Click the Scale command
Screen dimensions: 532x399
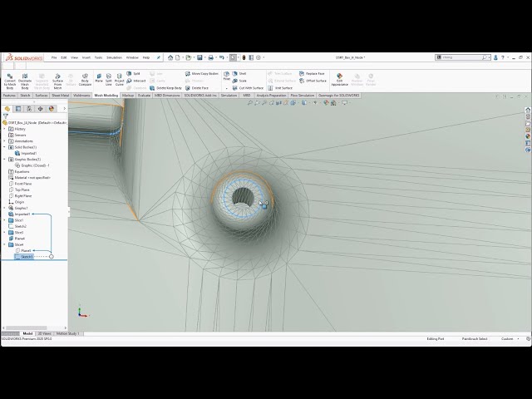[239, 81]
